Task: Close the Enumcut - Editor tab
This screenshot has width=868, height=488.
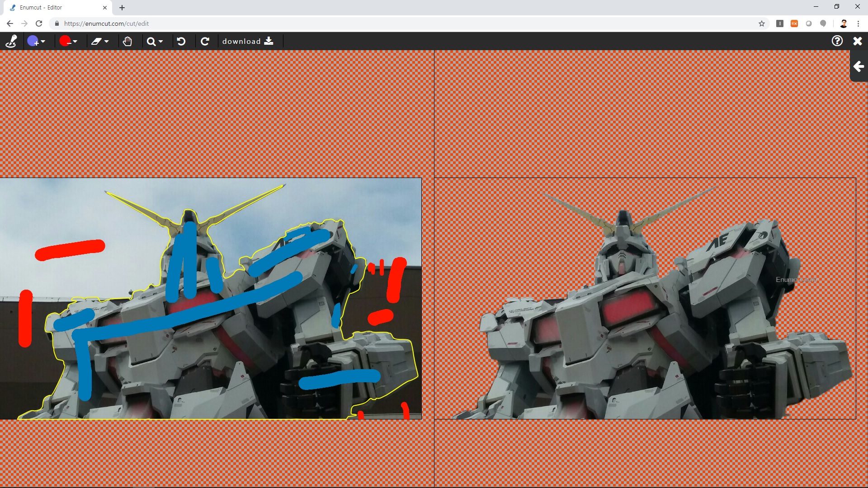Action: pyautogui.click(x=105, y=8)
